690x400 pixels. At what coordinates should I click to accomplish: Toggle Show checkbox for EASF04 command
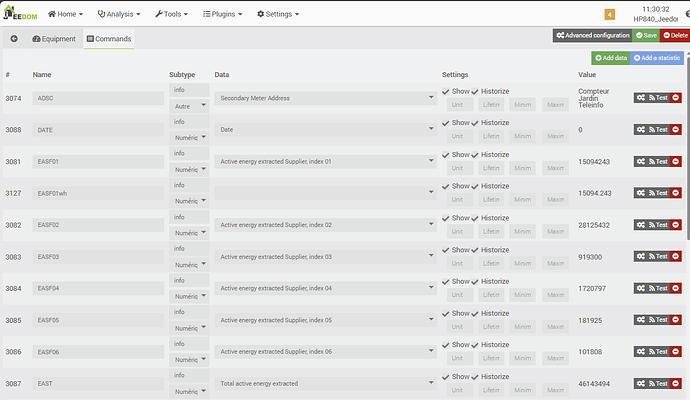(x=446, y=281)
